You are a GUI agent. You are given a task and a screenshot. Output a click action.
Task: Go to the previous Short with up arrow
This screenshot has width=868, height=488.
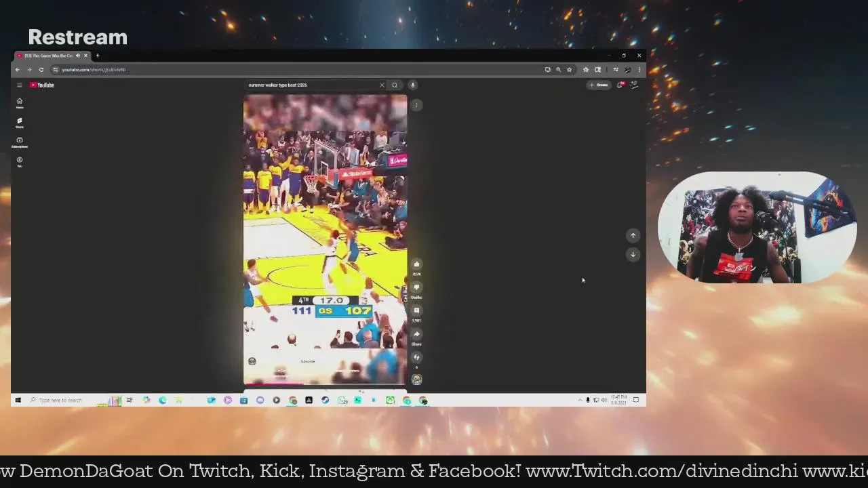633,236
